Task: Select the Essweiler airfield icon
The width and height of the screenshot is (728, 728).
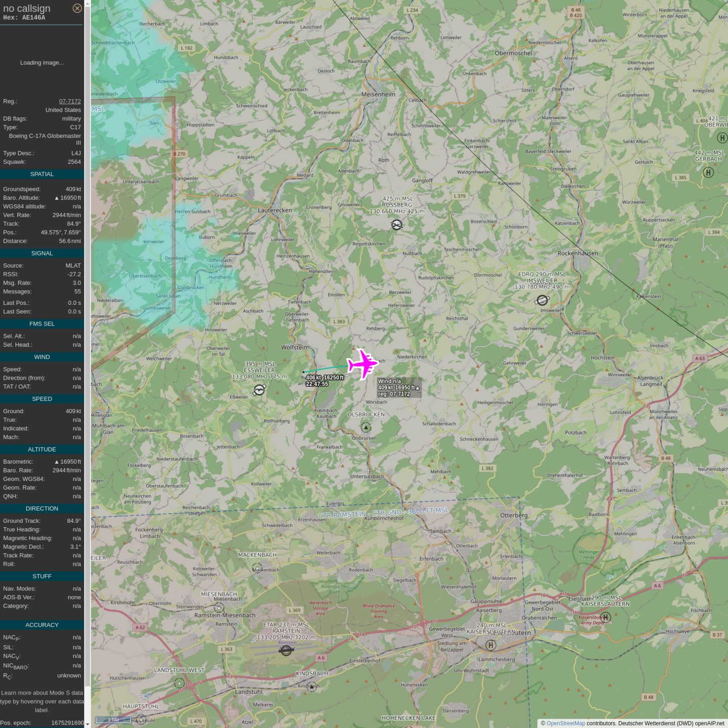Action: [x=259, y=390]
